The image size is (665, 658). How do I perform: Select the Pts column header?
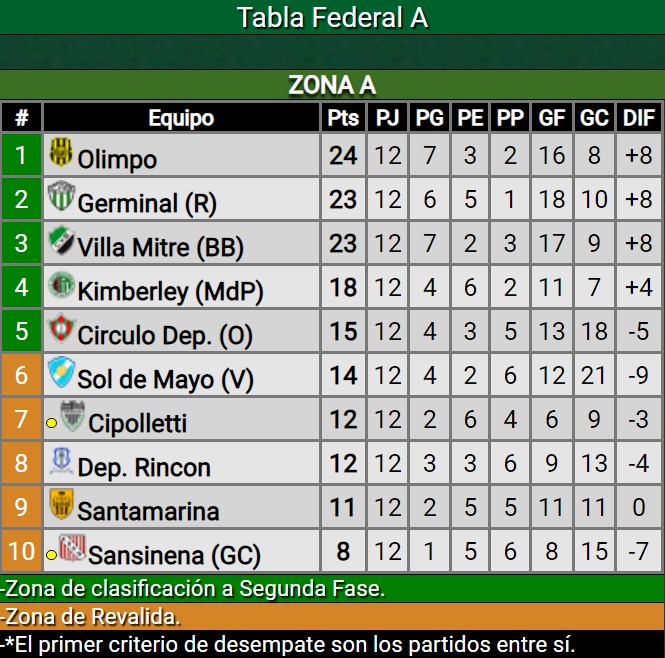coord(343,118)
